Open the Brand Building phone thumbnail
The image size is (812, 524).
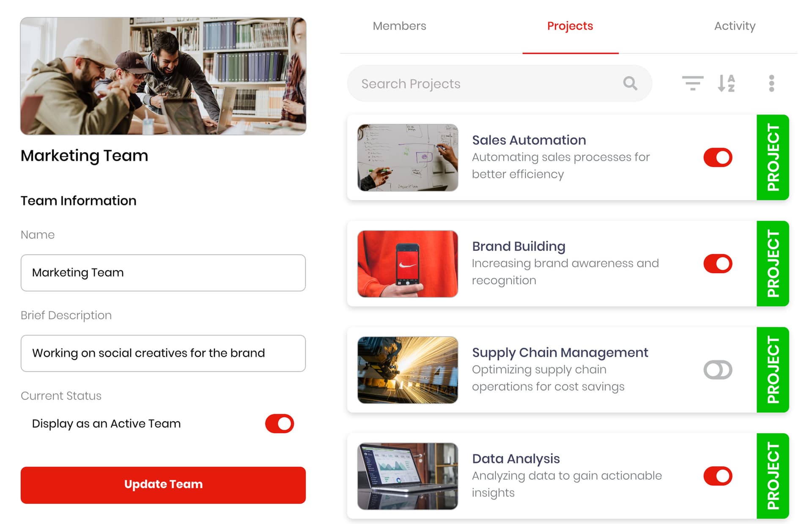click(x=407, y=263)
